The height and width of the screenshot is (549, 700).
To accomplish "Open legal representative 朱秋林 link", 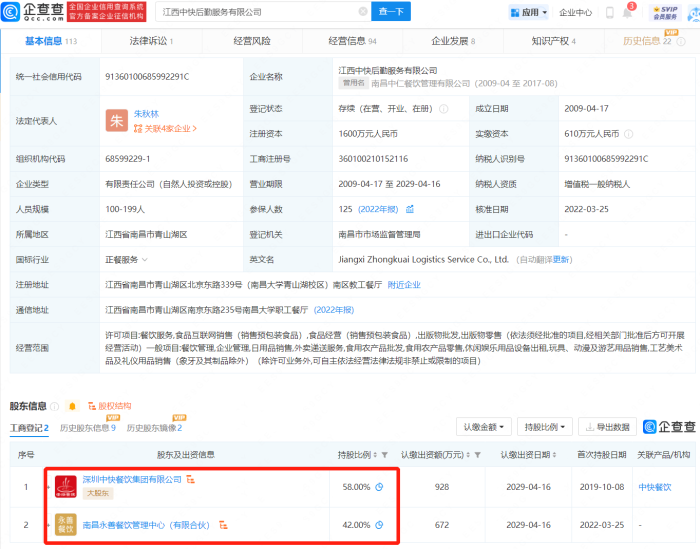I will [x=146, y=114].
